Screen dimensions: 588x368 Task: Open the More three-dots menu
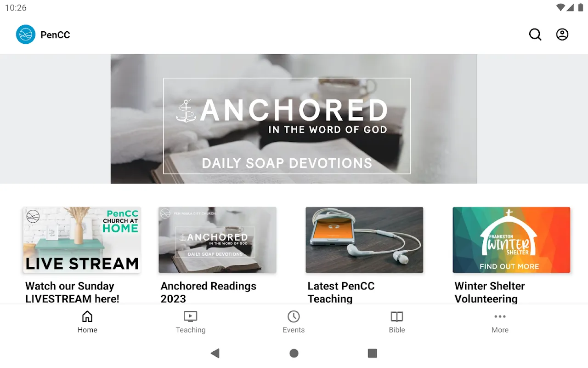500,316
